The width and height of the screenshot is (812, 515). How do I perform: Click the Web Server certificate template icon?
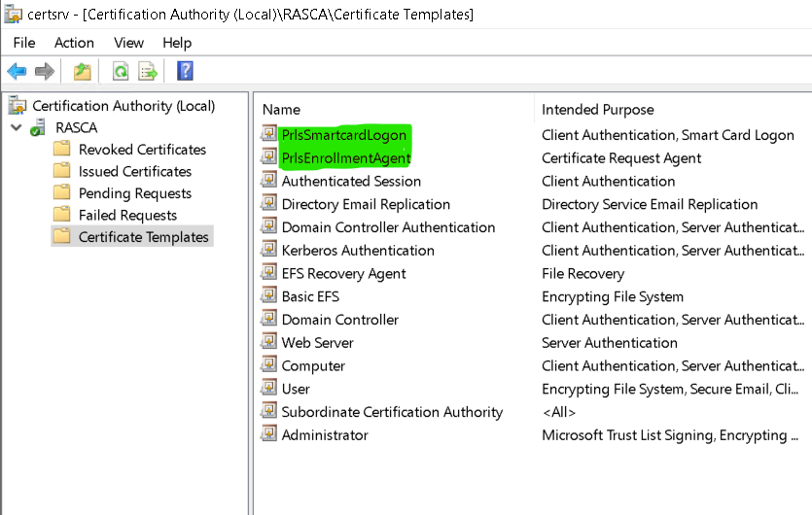pyautogui.click(x=269, y=342)
